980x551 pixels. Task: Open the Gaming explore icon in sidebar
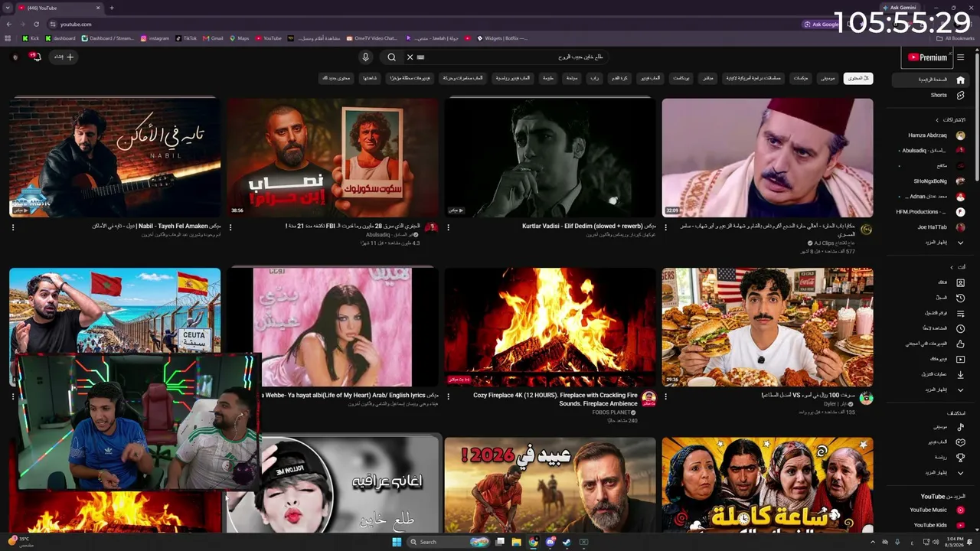tap(960, 442)
